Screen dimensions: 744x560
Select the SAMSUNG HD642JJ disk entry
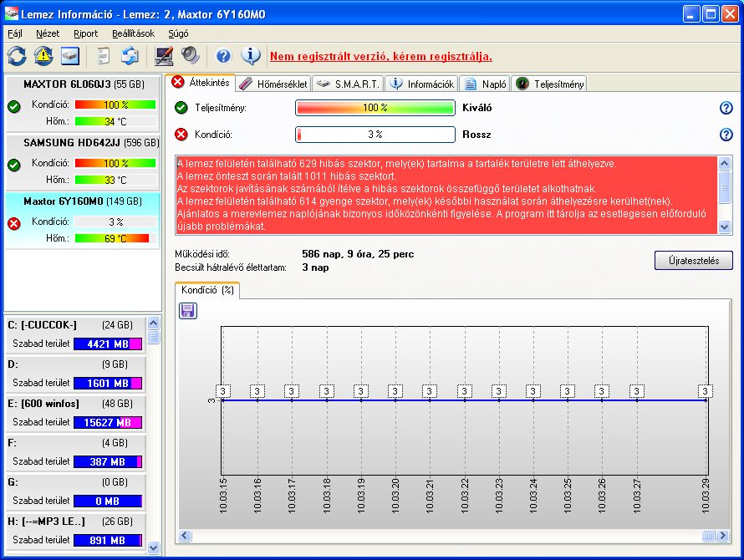click(83, 162)
